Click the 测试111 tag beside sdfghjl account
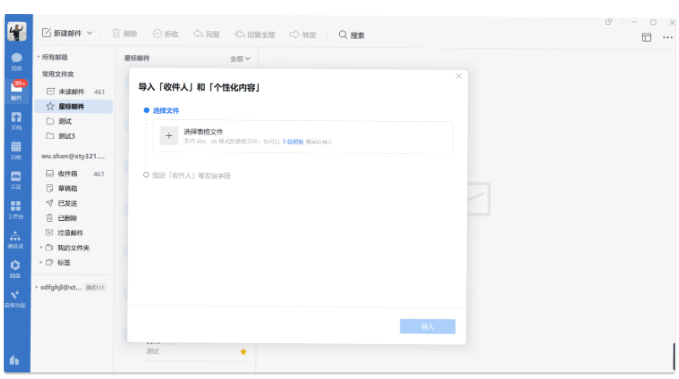Image resolution: width=679 pixels, height=379 pixels. (x=95, y=288)
